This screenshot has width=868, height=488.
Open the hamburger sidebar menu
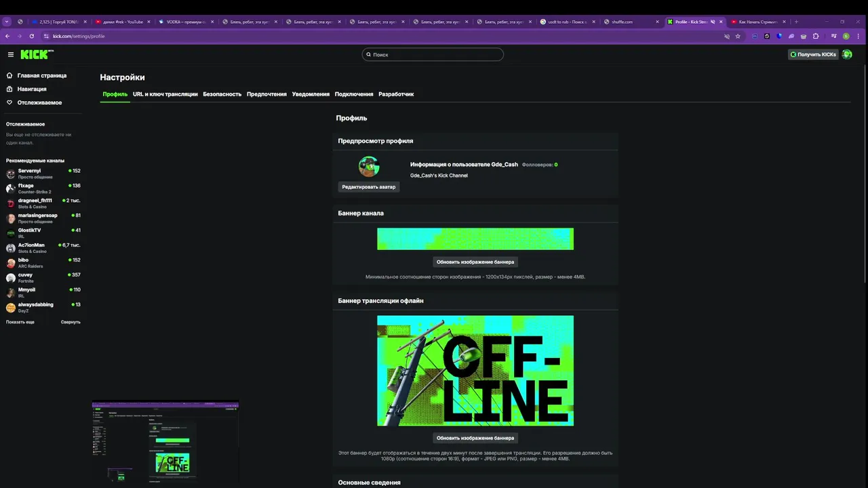pos(11,54)
